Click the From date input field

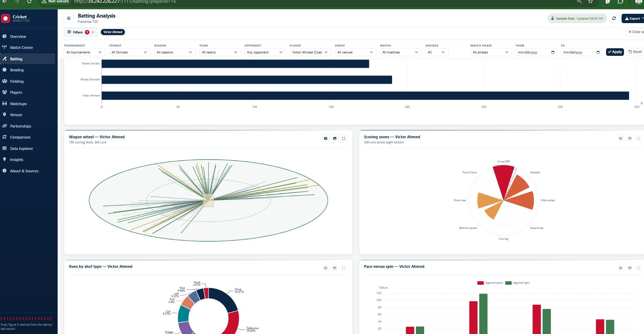click(x=536, y=52)
